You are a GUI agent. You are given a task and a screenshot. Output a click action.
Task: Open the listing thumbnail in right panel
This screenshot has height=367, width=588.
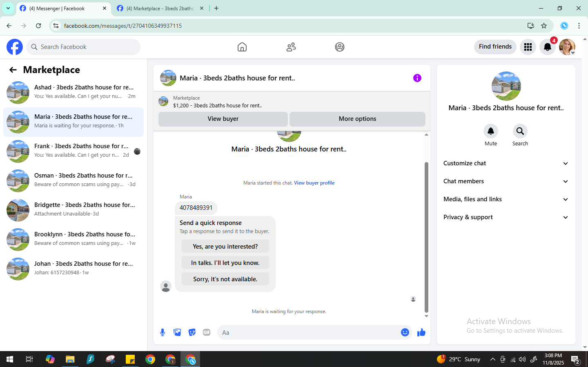pyautogui.click(x=506, y=86)
